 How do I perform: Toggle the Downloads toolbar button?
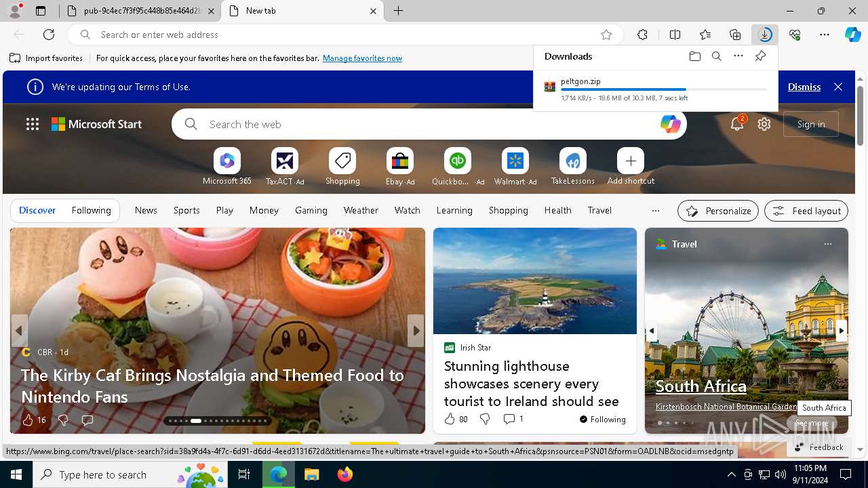765,35
